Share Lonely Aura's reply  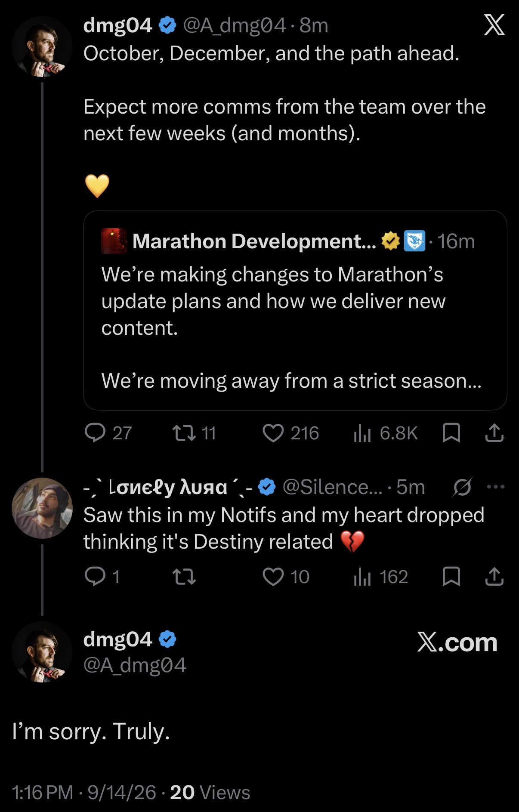(x=494, y=577)
